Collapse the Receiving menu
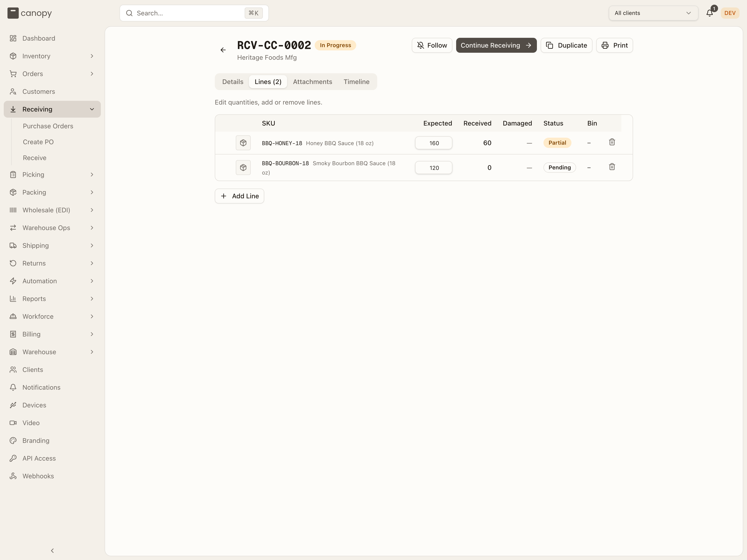This screenshot has height=560, width=747. [x=52, y=109]
